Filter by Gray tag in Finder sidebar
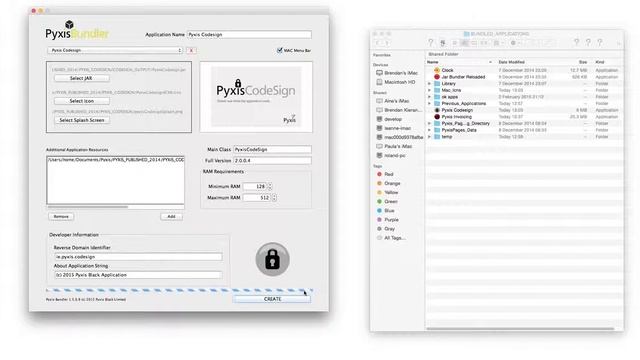The width and height of the screenshot is (640, 360). pos(386,229)
